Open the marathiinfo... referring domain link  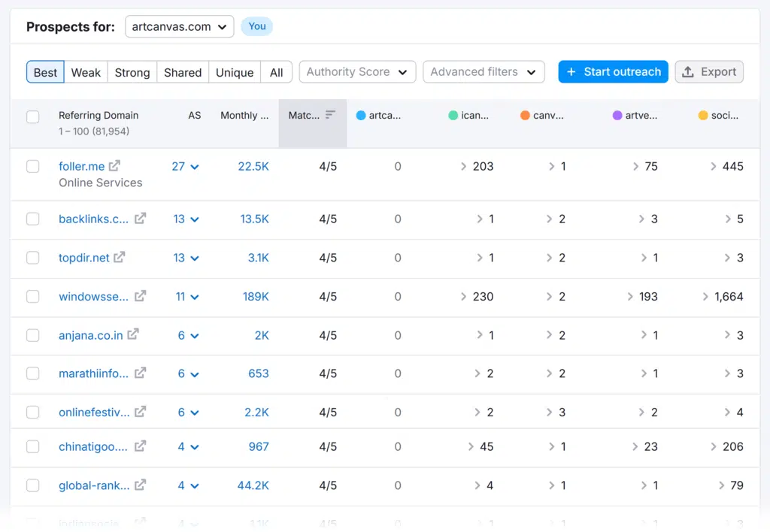coord(93,373)
